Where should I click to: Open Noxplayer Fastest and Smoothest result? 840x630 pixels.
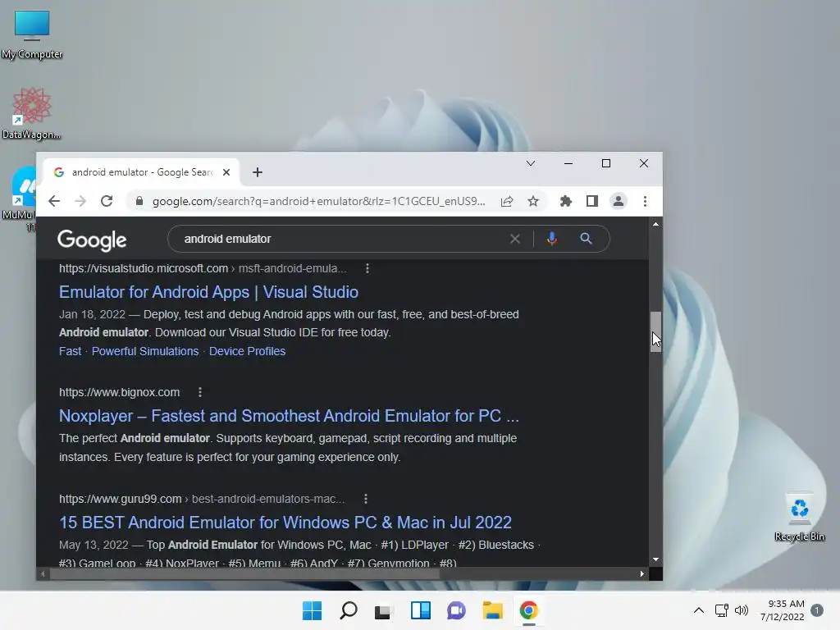pos(289,416)
